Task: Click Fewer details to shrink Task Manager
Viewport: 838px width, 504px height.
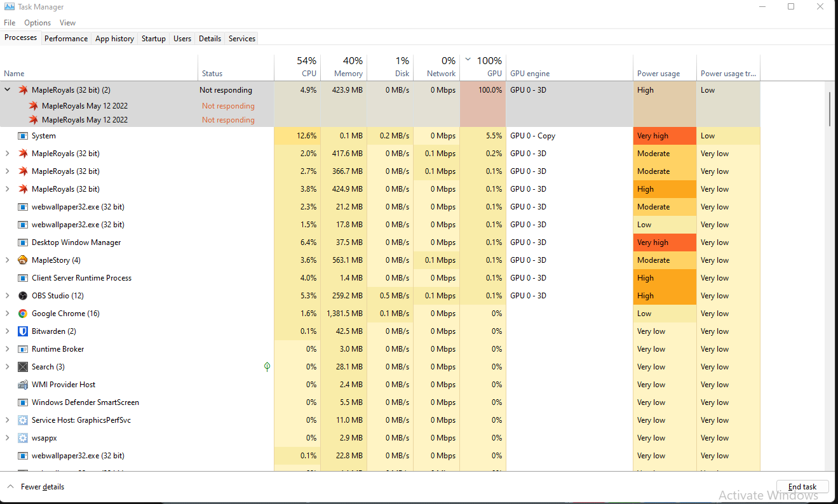Action: (36, 487)
